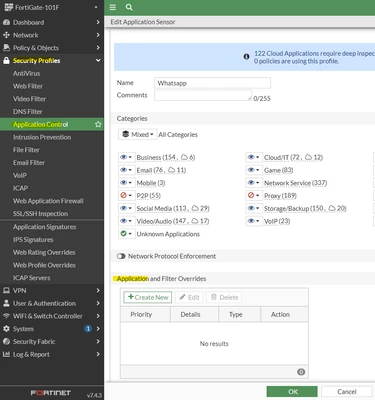375x400 pixels.
Task: Click the Security Profiles lock icon
Action: click(6, 61)
